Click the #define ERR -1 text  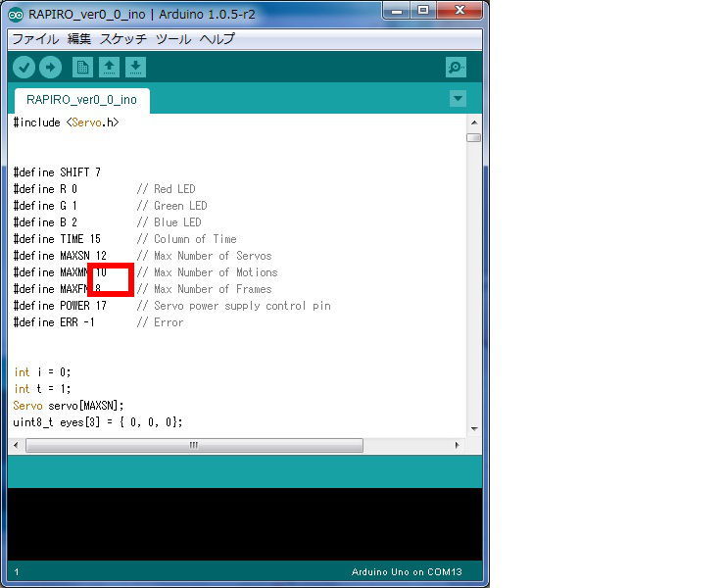click(54, 322)
